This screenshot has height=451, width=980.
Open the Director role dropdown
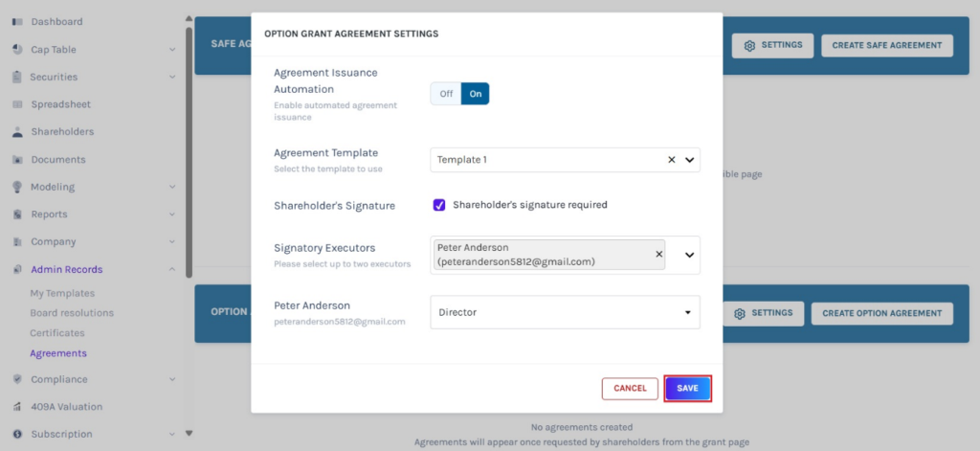687,312
